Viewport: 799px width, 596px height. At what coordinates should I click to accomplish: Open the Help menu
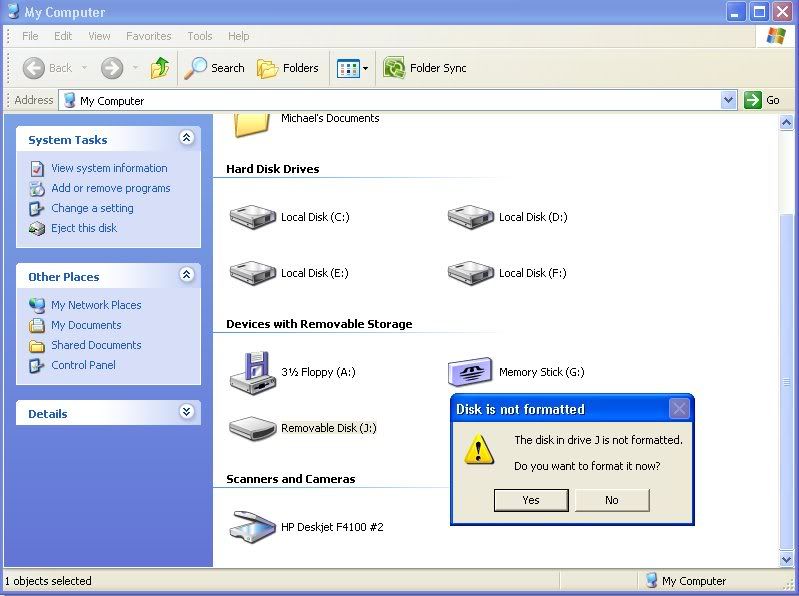point(238,36)
